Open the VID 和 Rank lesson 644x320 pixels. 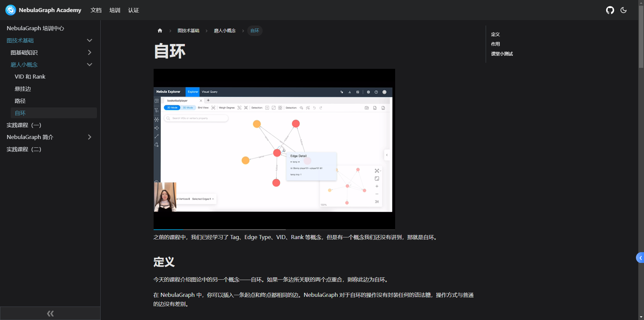[30, 77]
